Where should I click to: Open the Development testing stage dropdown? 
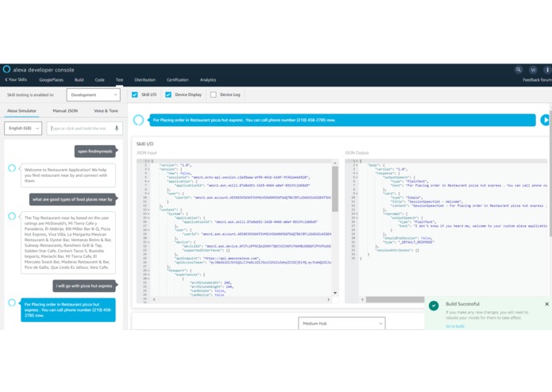[x=93, y=94]
